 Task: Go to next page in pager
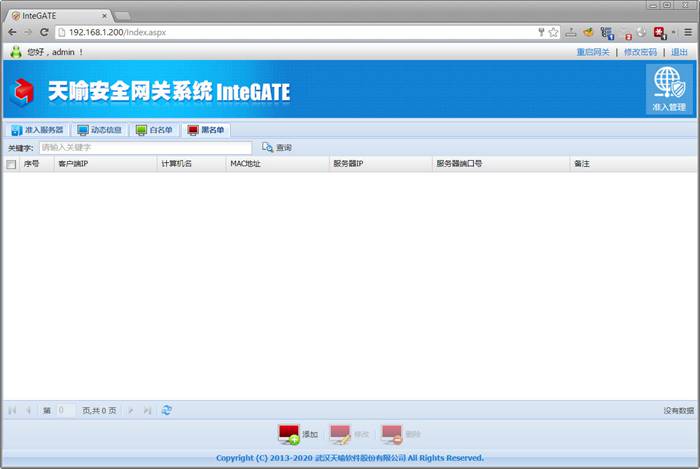tap(131, 410)
